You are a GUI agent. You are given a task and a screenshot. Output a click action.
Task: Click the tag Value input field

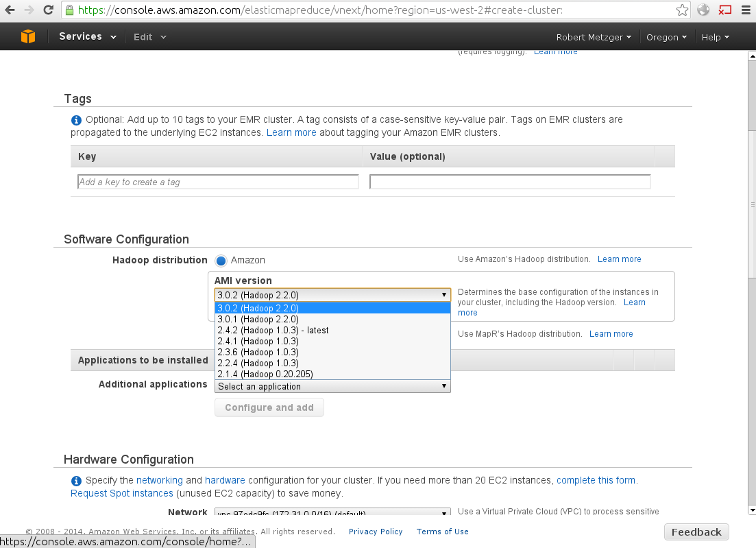[510, 182]
